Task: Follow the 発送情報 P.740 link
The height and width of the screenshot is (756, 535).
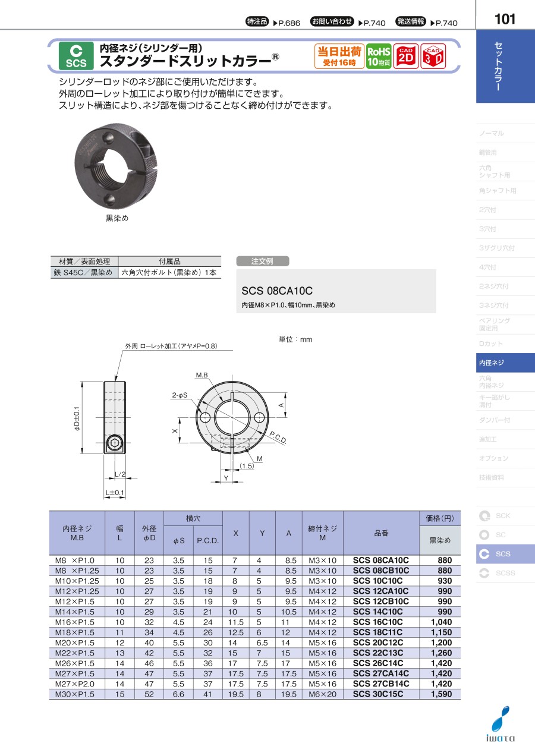Action: 426,22
